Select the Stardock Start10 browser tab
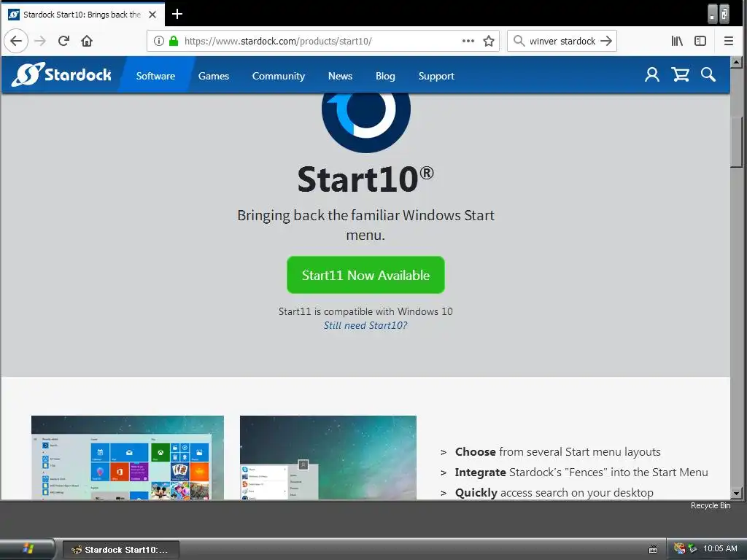 [84, 15]
